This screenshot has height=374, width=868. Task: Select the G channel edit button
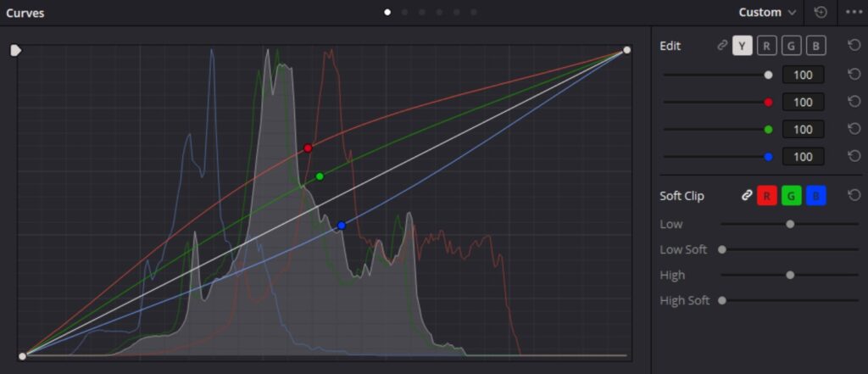pyautogui.click(x=791, y=46)
